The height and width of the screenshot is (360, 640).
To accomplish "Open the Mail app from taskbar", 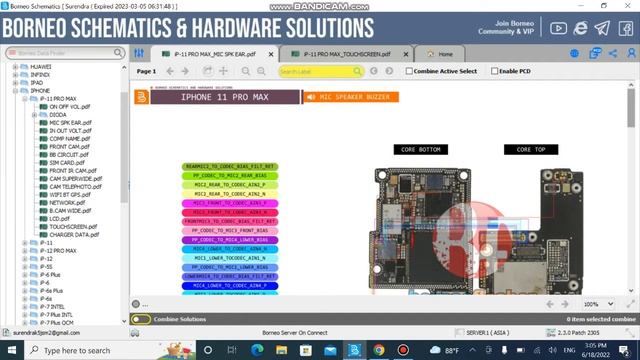I will (330, 350).
